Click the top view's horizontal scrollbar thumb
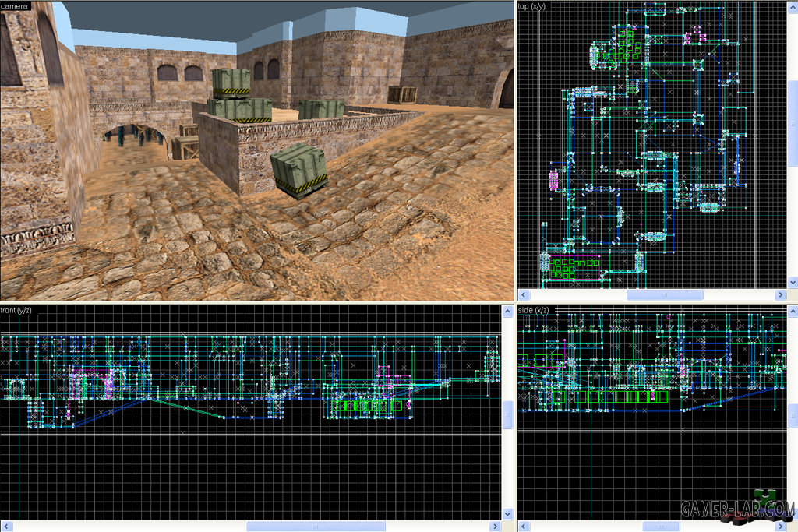Image resolution: width=798 pixels, height=532 pixels. [x=665, y=294]
